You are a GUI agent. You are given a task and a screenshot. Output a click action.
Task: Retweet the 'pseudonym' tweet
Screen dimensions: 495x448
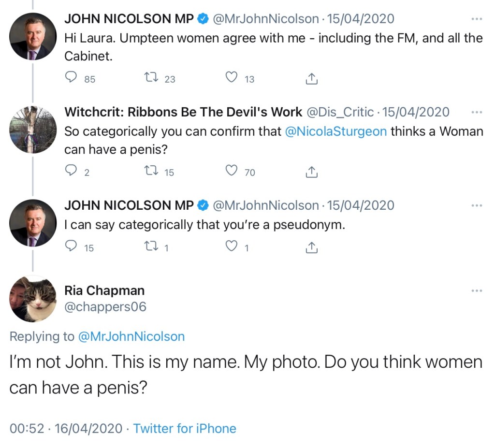152,247
